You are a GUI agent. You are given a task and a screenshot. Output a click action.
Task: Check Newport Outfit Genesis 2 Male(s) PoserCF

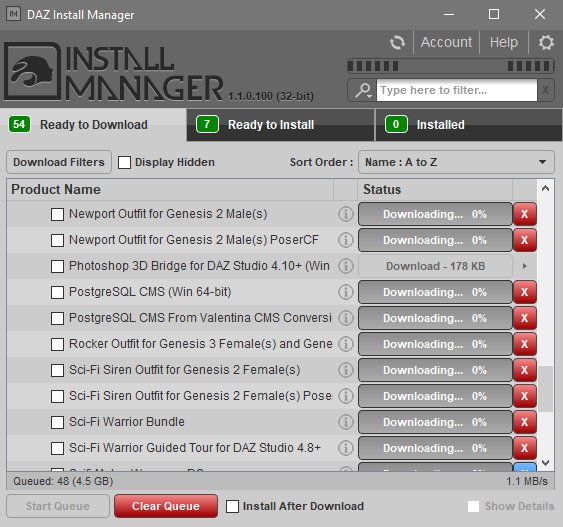pyautogui.click(x=57, y=240)
